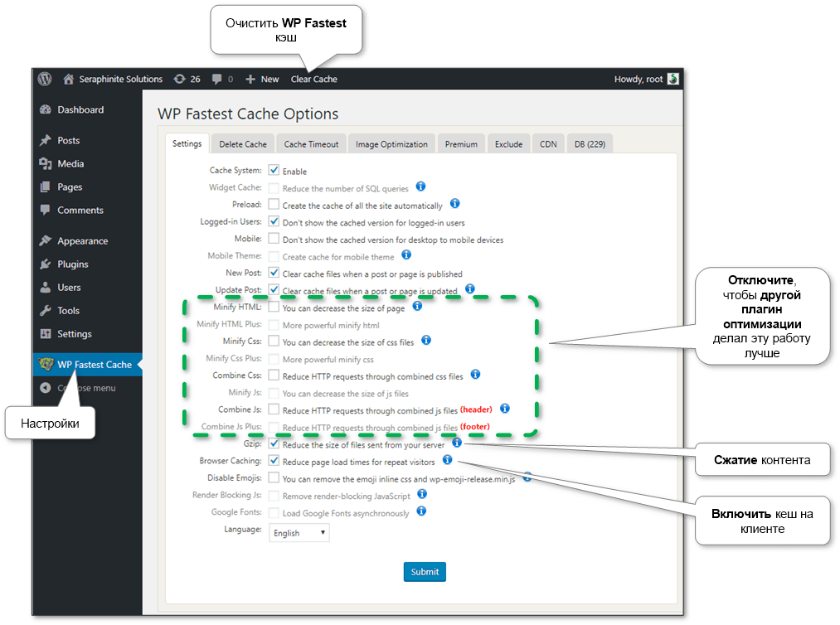The width and height of the screenshot is (840, 625).
Task: Click the info icon for Update Post
Action: 470,289
